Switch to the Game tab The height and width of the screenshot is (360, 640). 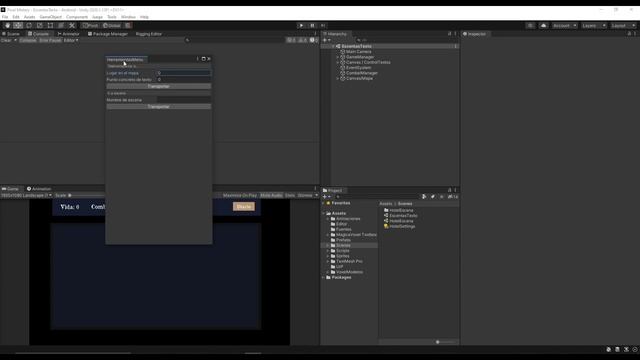coord(10,189)
